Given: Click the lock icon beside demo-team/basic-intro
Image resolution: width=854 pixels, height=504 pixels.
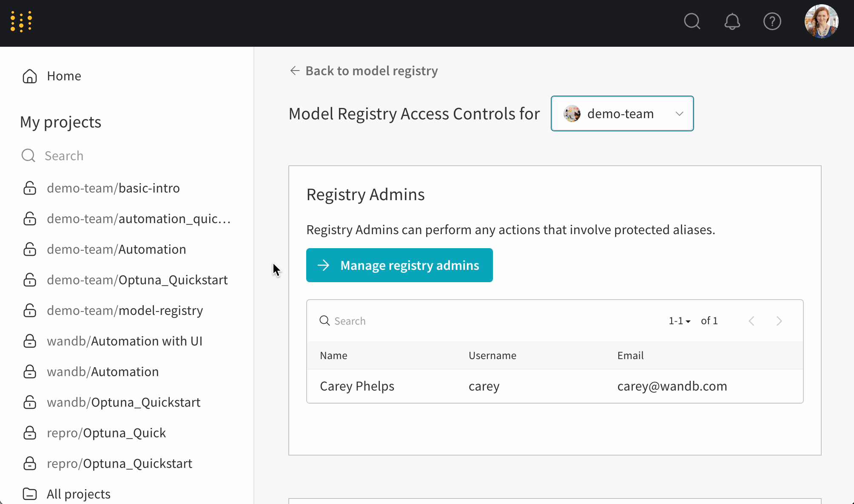Looking at the screenshot, I should (30, 188).
